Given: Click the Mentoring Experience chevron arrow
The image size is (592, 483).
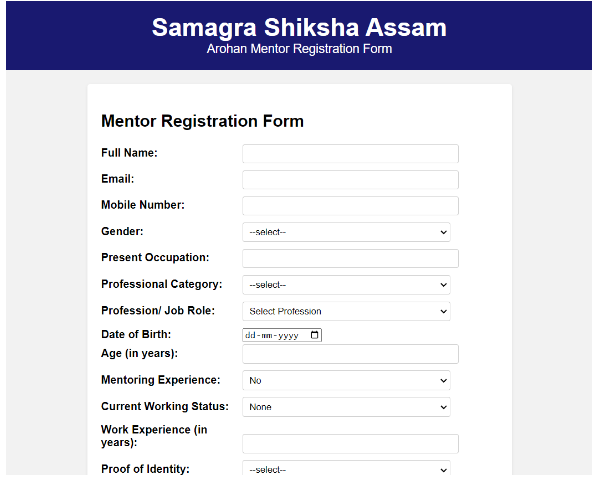Looking at the screenshot, I should [x=444, y=381].
